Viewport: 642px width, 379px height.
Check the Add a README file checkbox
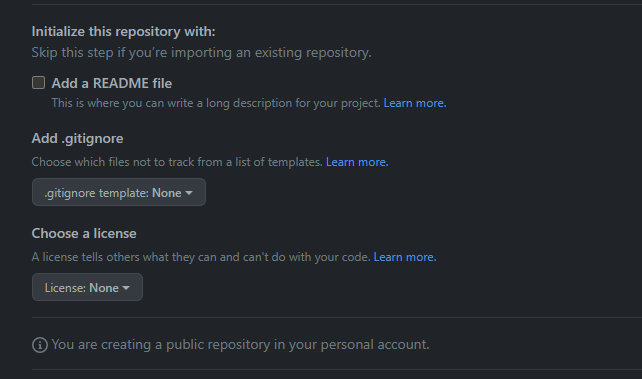[x=38, y=83]
